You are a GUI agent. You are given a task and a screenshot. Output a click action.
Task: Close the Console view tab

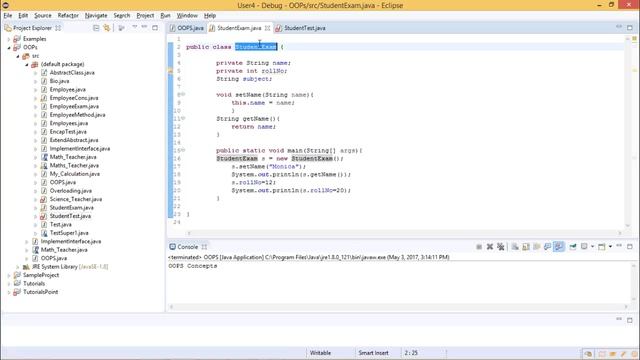pyautogui.click(x=204, y=247)
